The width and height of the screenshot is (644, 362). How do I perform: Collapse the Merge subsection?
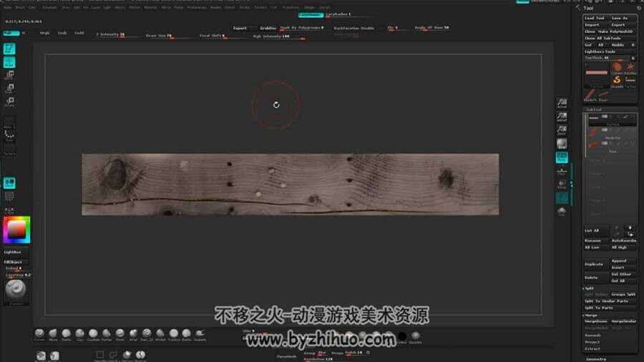(x=590, y=315)
